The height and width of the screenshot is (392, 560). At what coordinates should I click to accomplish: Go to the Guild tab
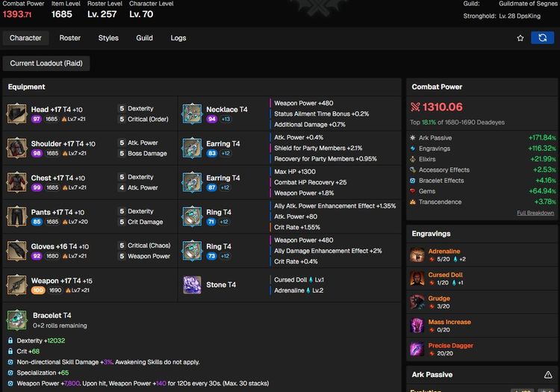[144, 38]
